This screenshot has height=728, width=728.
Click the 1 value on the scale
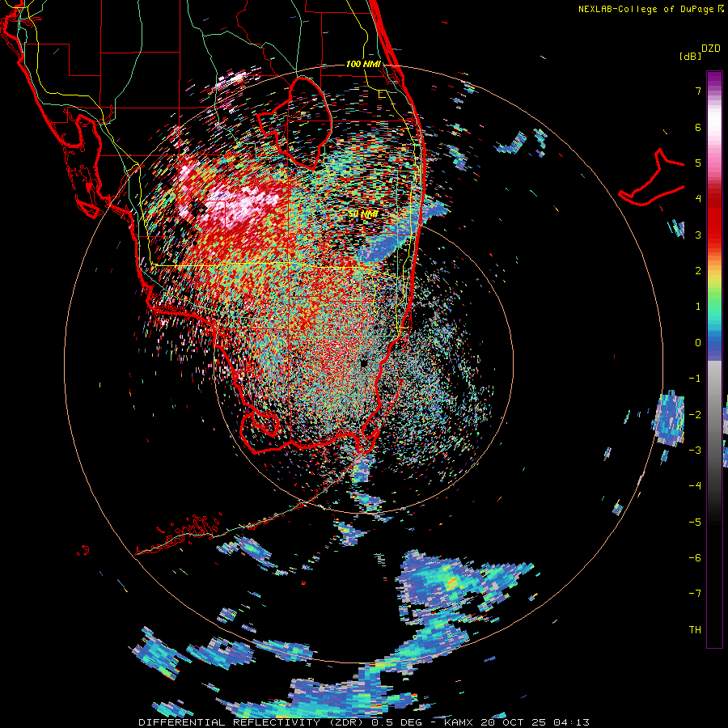coord(698,307)
